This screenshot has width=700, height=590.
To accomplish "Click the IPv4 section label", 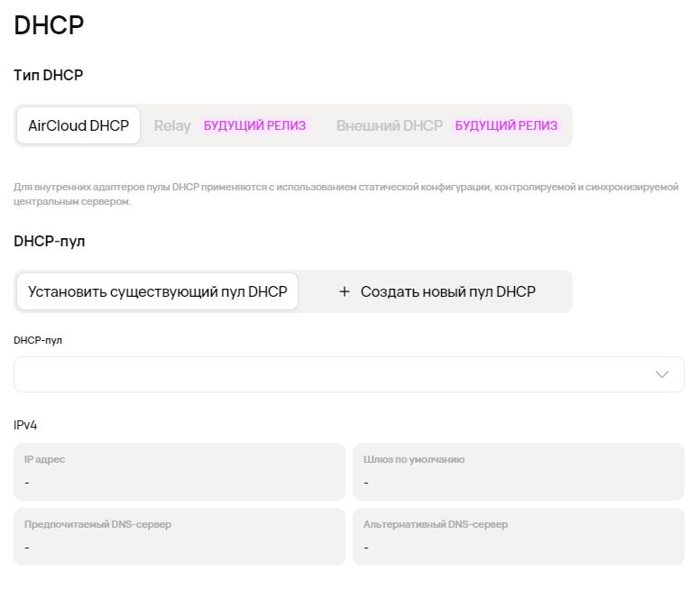I will pyautogui.click(x=25, y=424).
